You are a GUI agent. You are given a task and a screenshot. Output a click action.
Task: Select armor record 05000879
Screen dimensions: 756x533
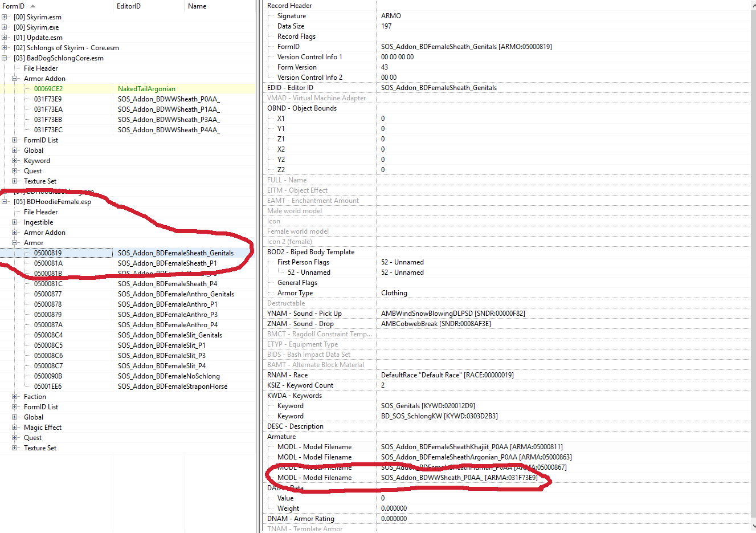pyautogui.click(x=128, y=315)
